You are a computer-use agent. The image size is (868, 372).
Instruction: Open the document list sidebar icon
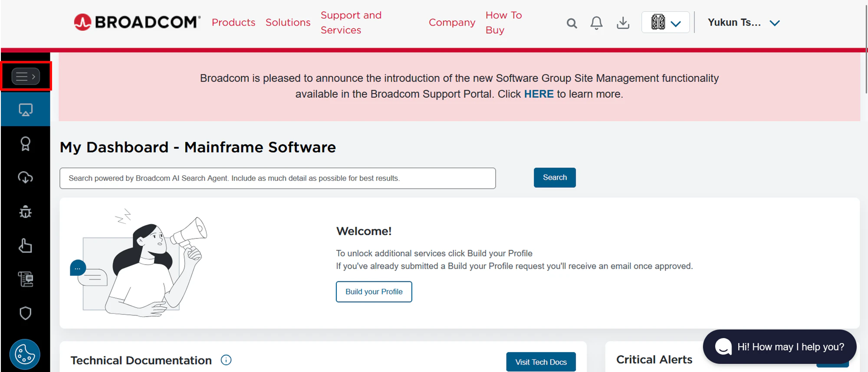[x=26, y=279]
